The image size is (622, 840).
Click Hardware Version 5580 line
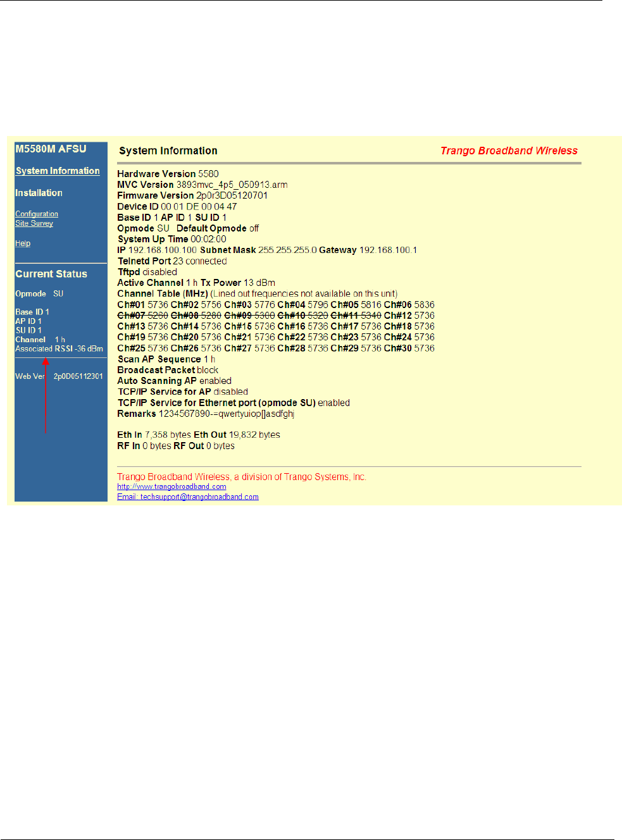(x=168, y=174)
